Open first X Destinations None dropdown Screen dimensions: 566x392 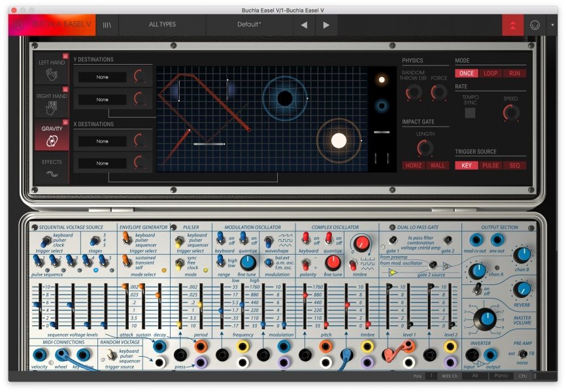(x=102, y=141)
